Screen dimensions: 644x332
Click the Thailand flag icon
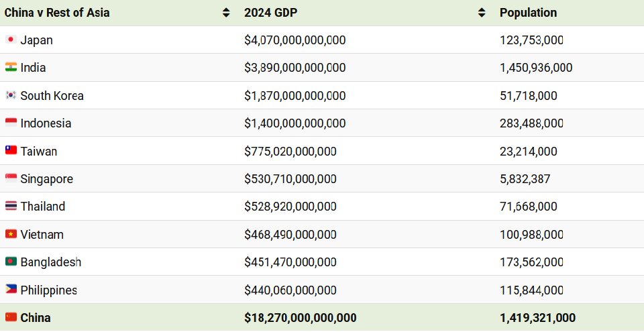11,207
